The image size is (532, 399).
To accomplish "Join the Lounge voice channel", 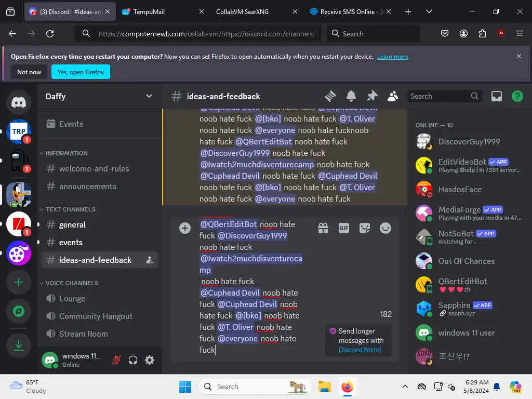I will [100, 299].
